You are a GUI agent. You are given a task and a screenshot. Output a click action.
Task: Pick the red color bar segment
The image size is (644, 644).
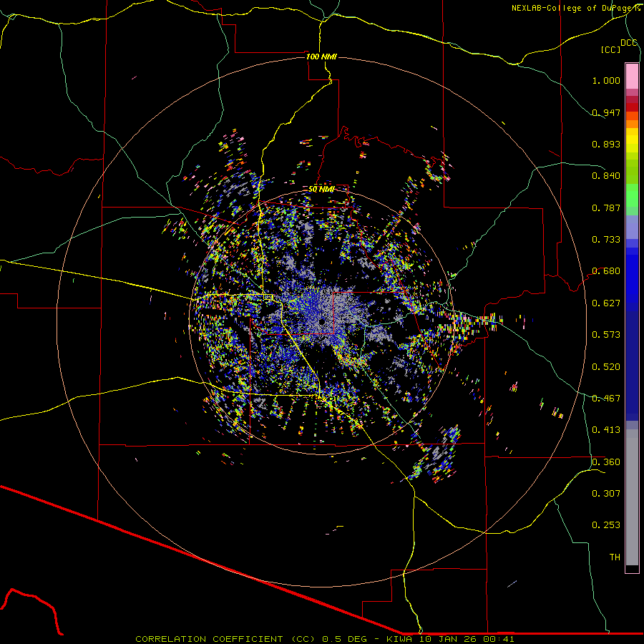632,107
